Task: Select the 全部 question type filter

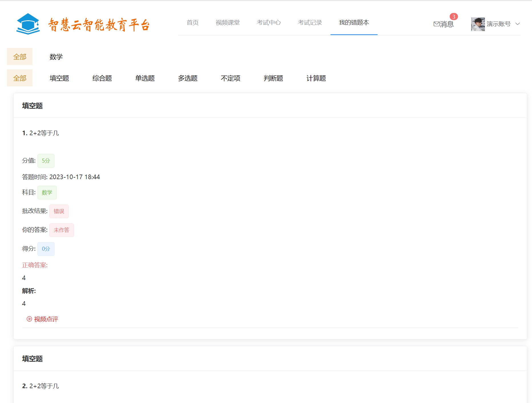Action: tap(20, 78)
